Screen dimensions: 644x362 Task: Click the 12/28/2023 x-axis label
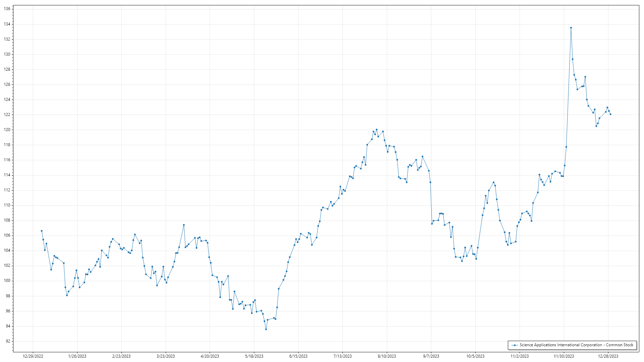point(608,356)
